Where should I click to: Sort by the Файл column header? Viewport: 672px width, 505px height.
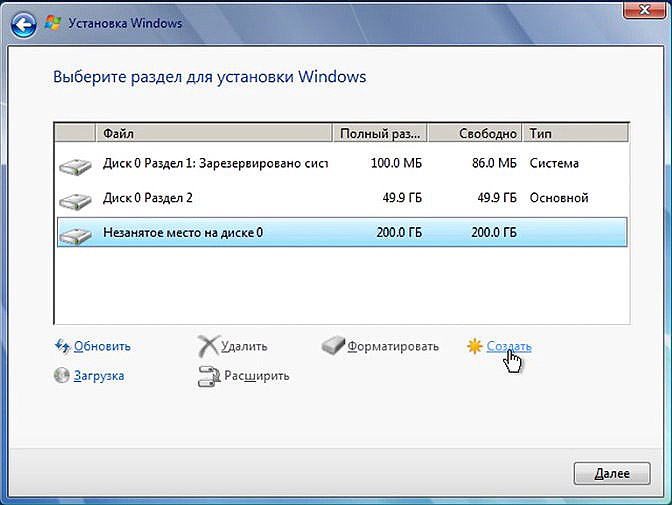214,133
